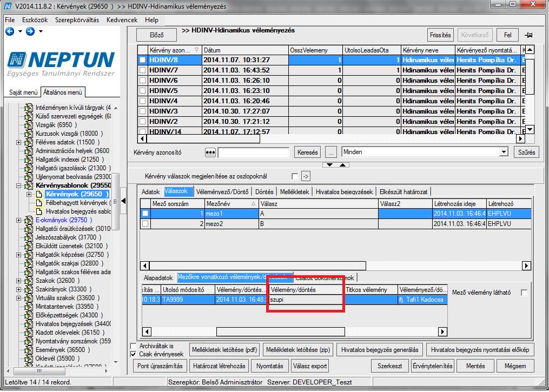
Task: Open the forward arrow history dropdown
Action: coord(41,31)
